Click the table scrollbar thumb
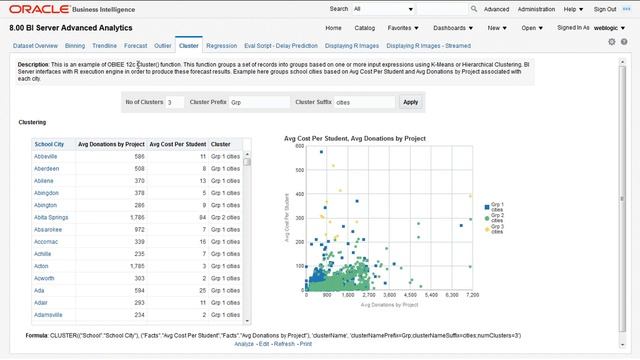640x360 pixels. coord(247,162)
